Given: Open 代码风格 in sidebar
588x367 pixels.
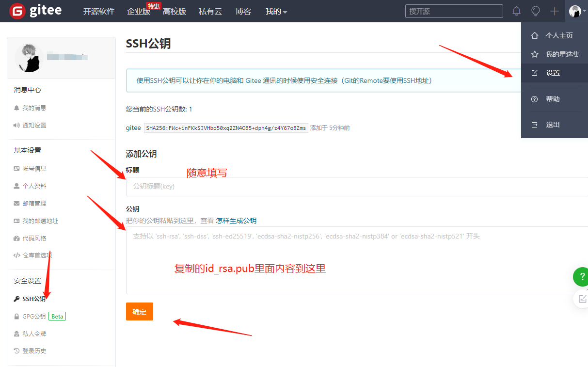Looking at the screenshot, I should click(x=34, y=238).
